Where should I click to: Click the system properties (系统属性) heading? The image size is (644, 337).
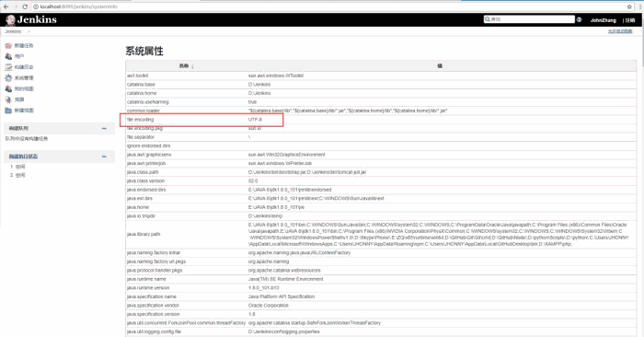coord(144,51)
